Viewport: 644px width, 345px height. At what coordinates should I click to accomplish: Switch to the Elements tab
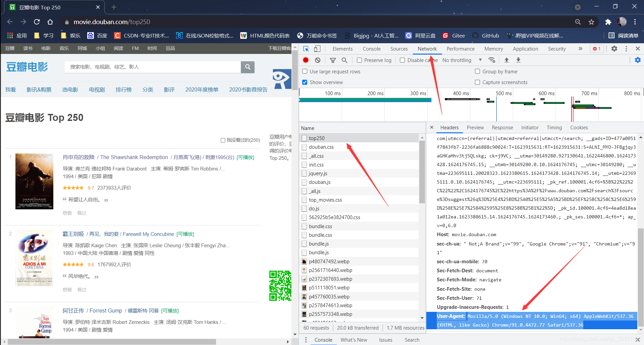click(342, 49)
